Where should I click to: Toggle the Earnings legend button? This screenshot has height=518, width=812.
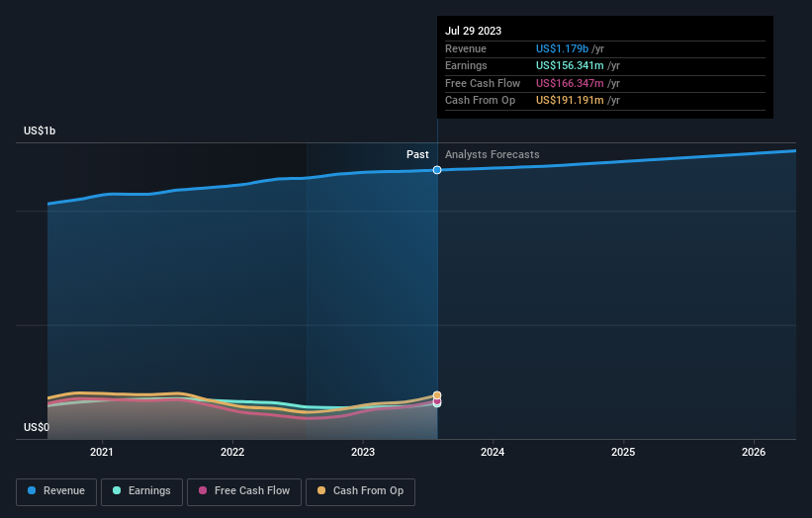pos(141,491)
